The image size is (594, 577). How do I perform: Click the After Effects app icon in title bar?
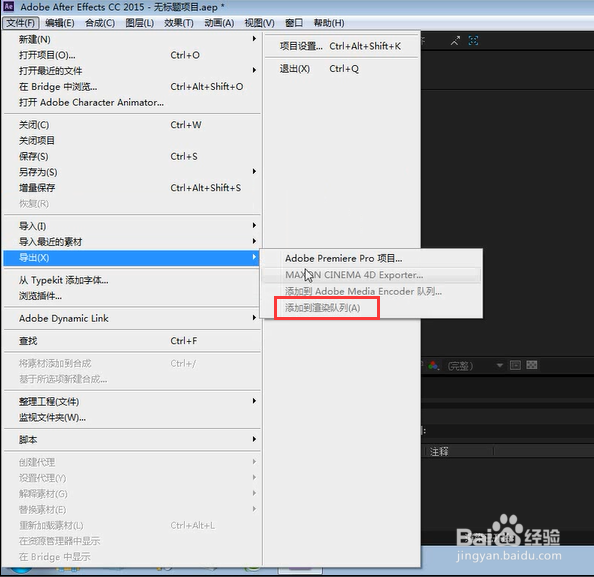click(8, 6)
